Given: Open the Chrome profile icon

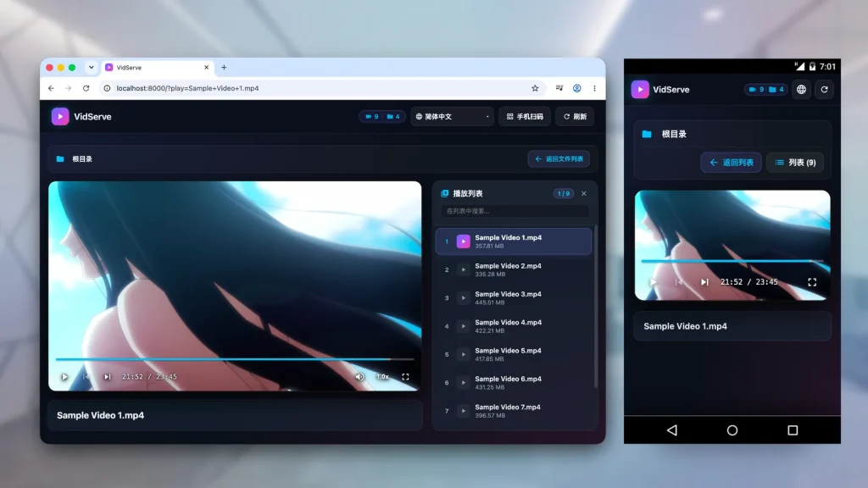Looking at the screenshot, I should (576, 88).
